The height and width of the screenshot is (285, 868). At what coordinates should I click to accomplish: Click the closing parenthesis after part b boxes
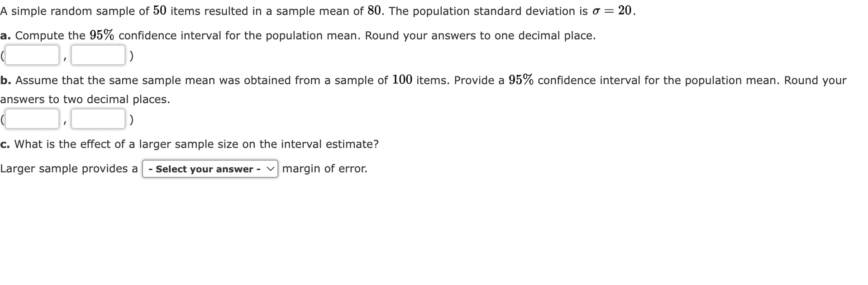[x=131, y=120]
